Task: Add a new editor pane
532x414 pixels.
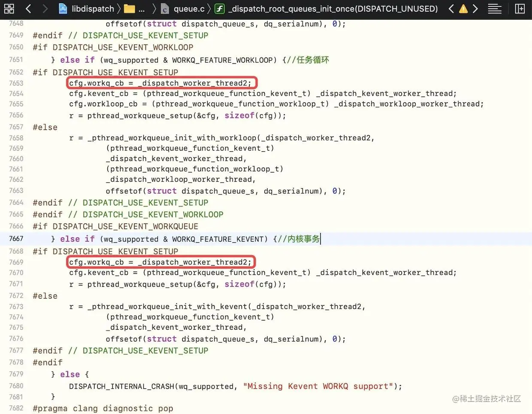Action: tap(520, 9)
